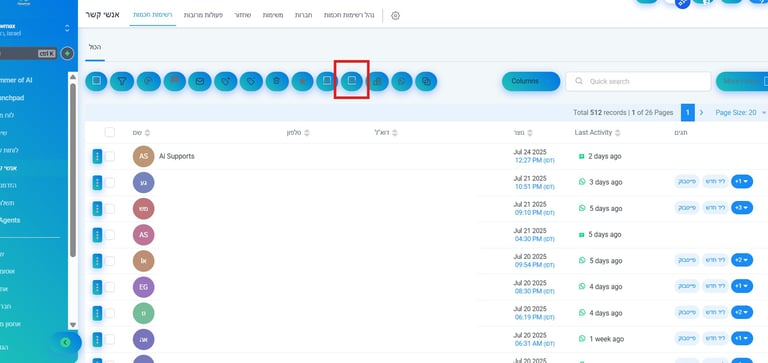Go to next page arrow

701,113
